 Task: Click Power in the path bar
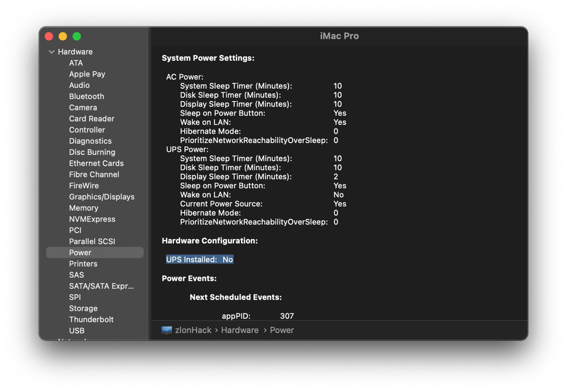coord(282,330)
